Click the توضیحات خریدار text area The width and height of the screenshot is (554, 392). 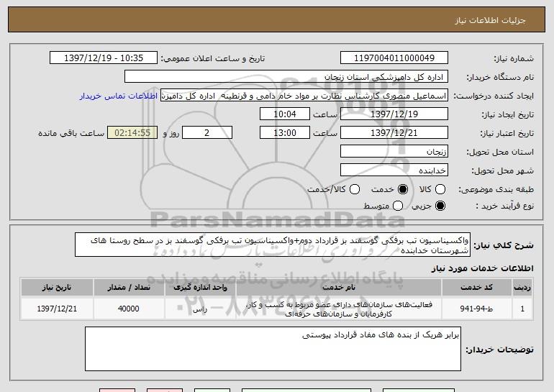pos(273,349)
